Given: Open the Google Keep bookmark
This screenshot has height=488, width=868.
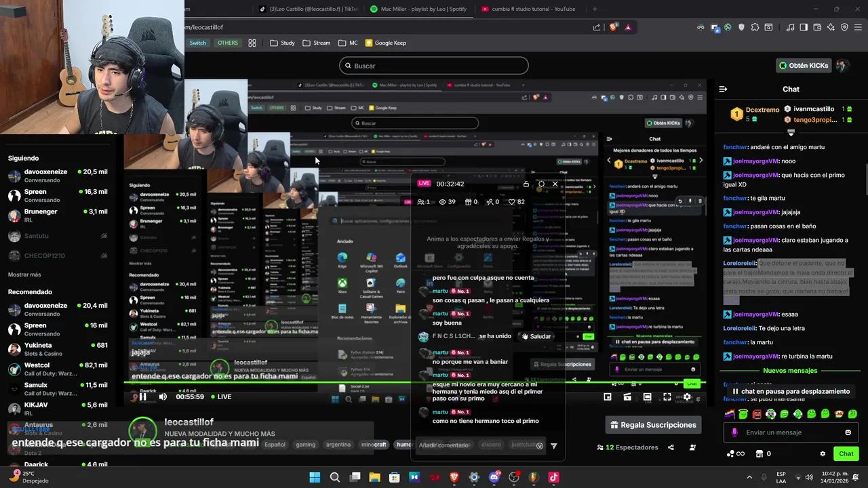Looking at the screenshot, I should [386, 43].
